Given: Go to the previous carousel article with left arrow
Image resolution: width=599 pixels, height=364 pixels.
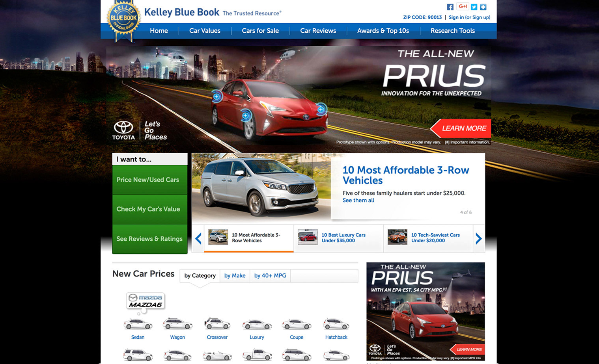Looking at the screenshot, I should click(x=198, y=238).
